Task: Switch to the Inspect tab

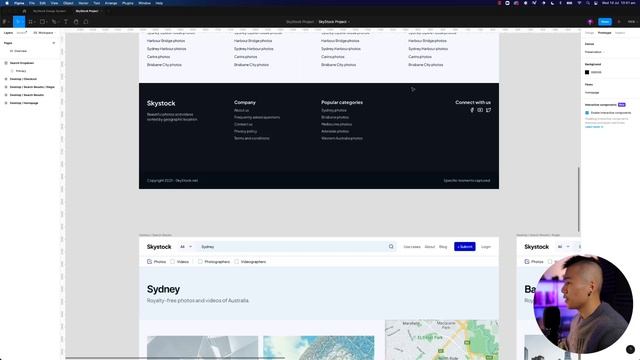Action: 620,33
